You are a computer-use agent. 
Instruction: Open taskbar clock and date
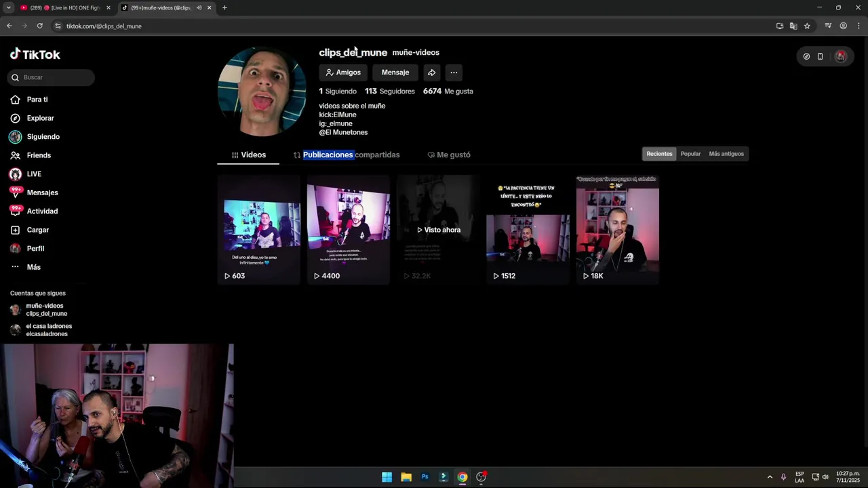(x=848, y=477)
